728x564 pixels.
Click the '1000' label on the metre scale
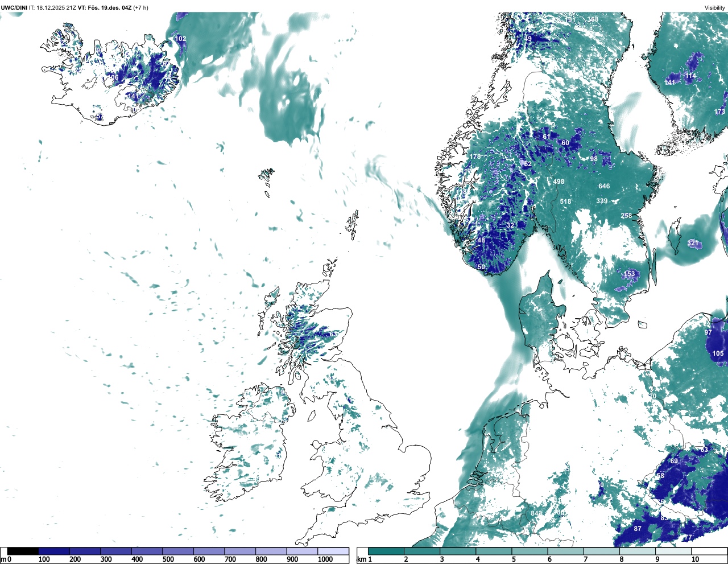tap(325, 559)
